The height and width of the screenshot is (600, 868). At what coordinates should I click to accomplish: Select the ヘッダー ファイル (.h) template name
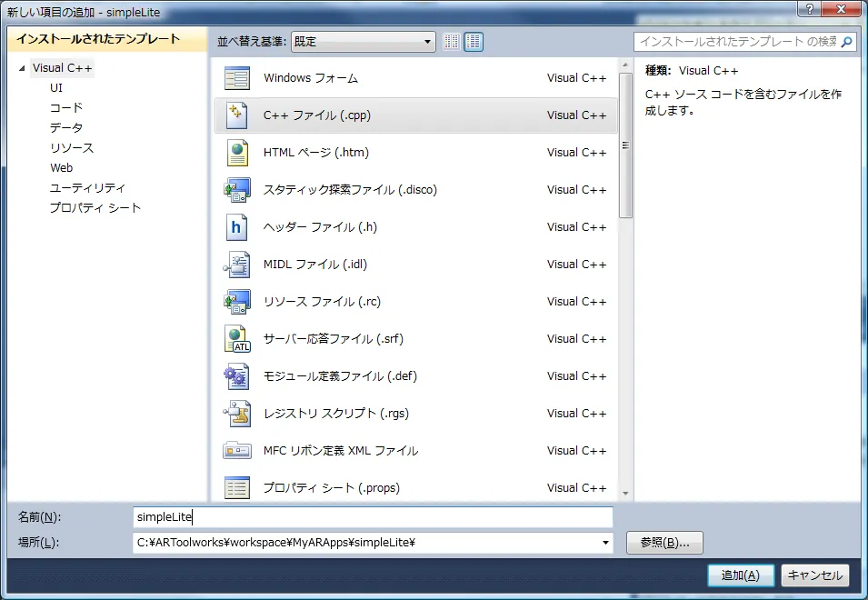[x=320, y=227]
